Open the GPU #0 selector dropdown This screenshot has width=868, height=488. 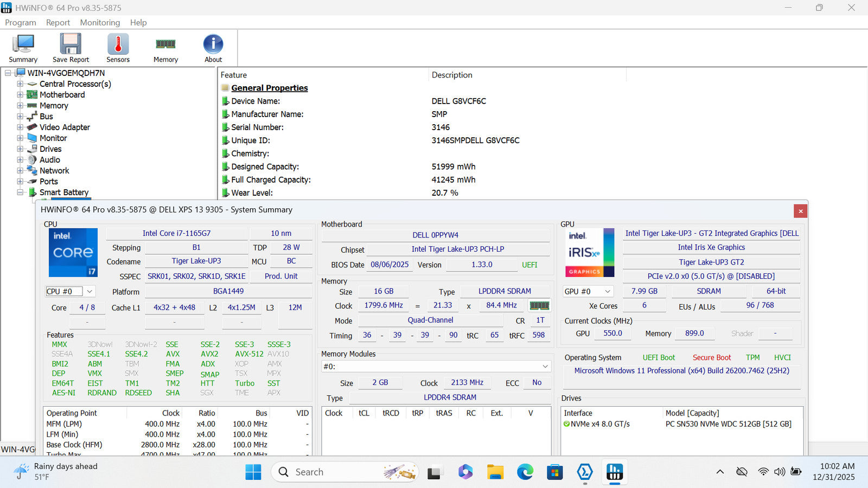click(608, 292)
